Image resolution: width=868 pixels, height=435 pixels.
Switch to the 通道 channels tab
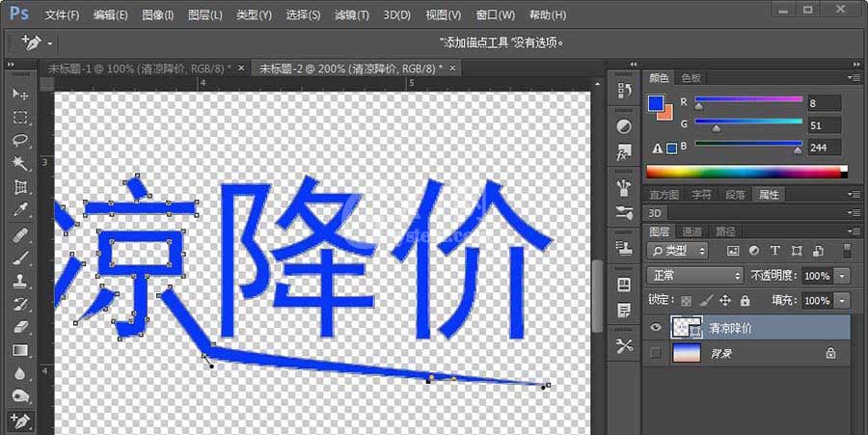click(x=692, y=231)
